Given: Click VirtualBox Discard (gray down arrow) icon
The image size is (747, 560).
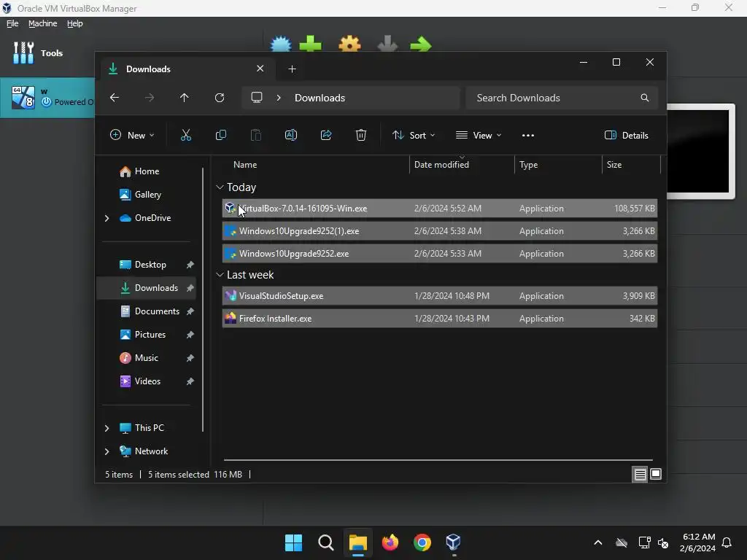Looking at the screenshot, I should 387,44.
